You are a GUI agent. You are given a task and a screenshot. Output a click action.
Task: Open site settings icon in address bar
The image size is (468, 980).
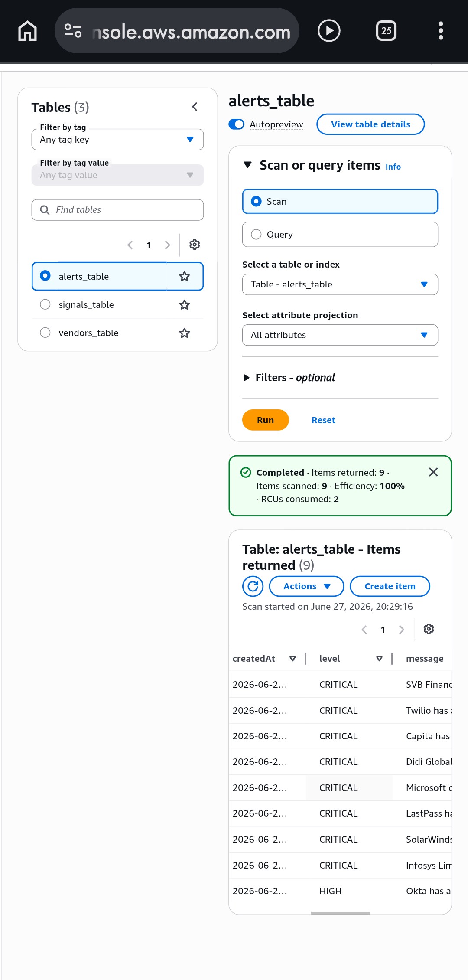73,31
